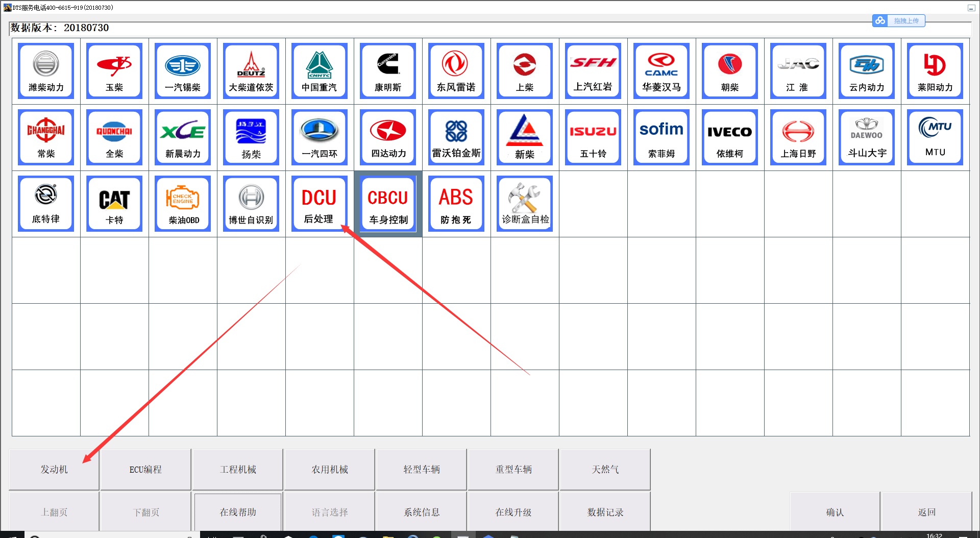Image resolution: width=980 pixels, height=538 pixels.
Task: Select DAEWOO 斗山大宇 icon
Action: [x=867, y=137]
